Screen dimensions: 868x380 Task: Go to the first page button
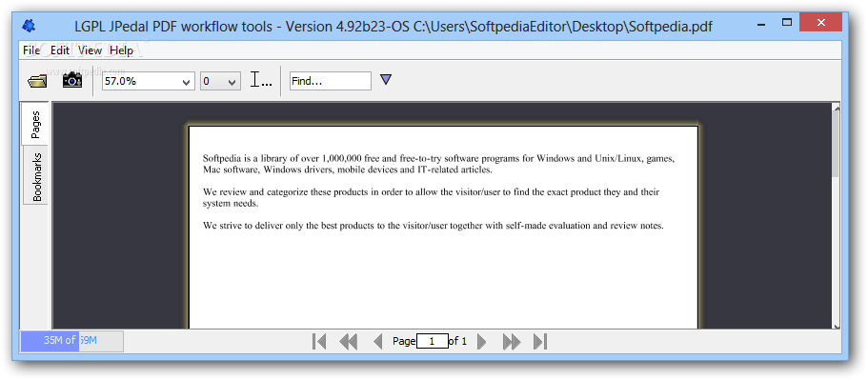[x=319, y=341]
